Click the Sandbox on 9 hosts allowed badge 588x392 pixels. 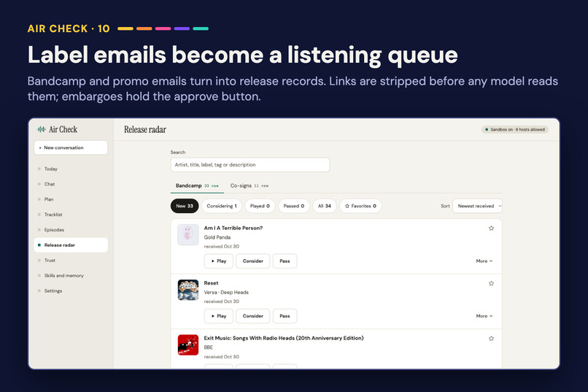(x=515, y=129)
